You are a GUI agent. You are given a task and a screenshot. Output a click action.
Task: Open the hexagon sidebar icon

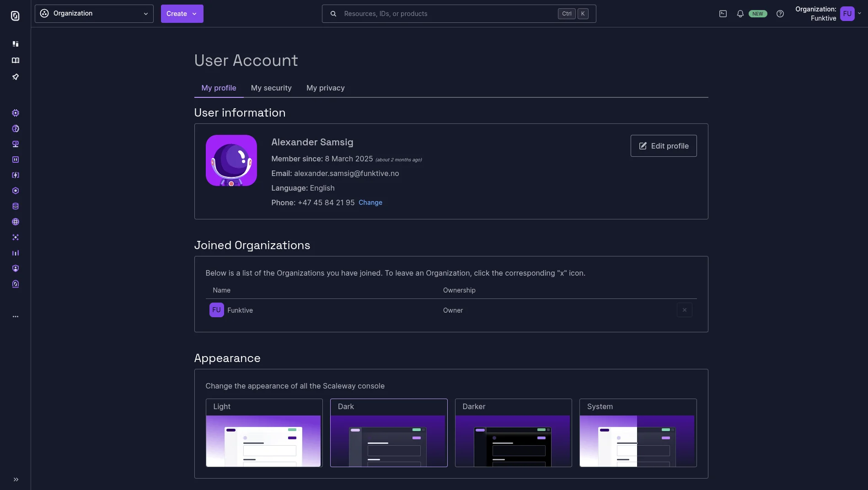click(16, 191)
